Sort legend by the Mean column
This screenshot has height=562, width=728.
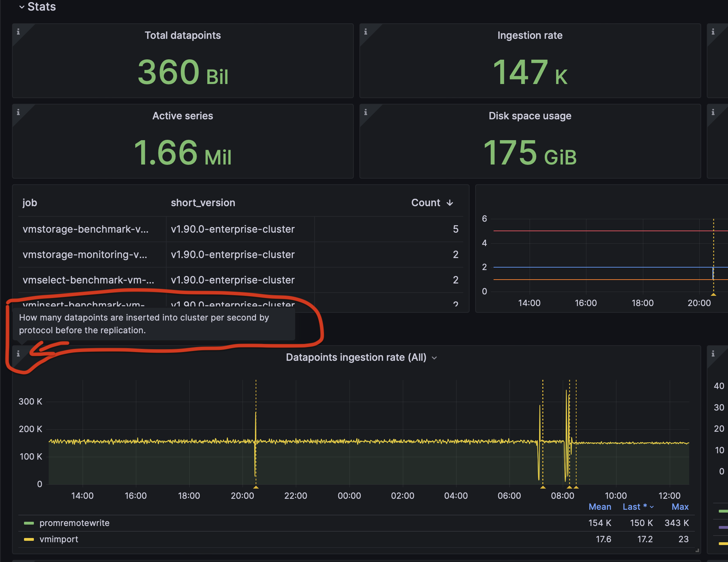600,507
